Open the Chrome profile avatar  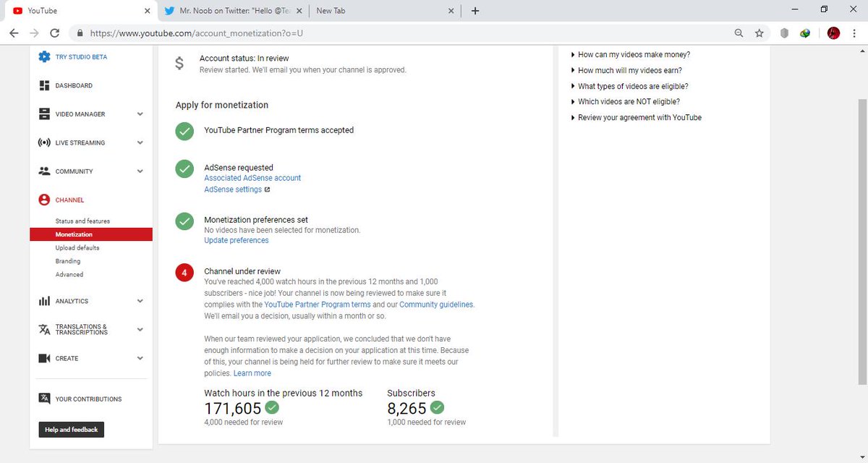coord(833,33)
